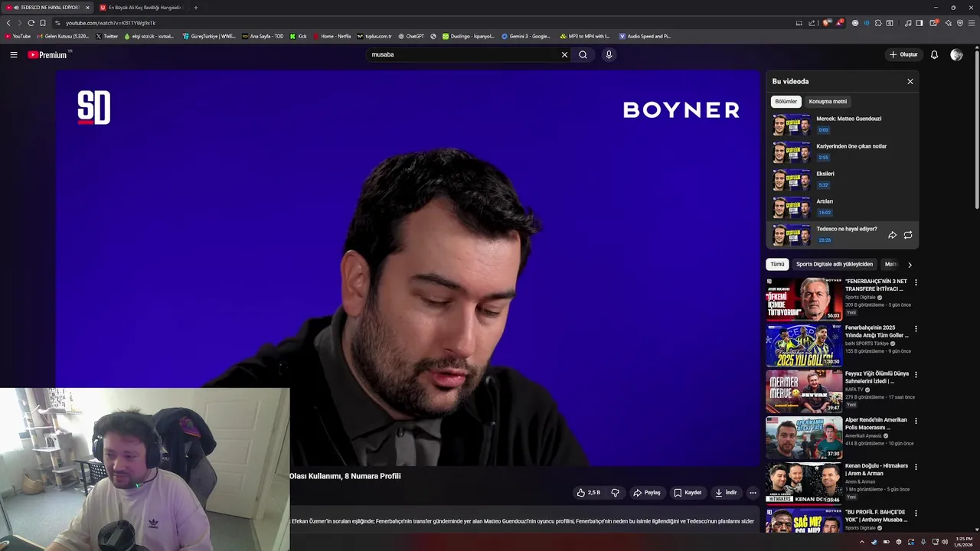Toggle the browser sidebar panel
This screenshot has height=551, width=980.
(920, 23)
